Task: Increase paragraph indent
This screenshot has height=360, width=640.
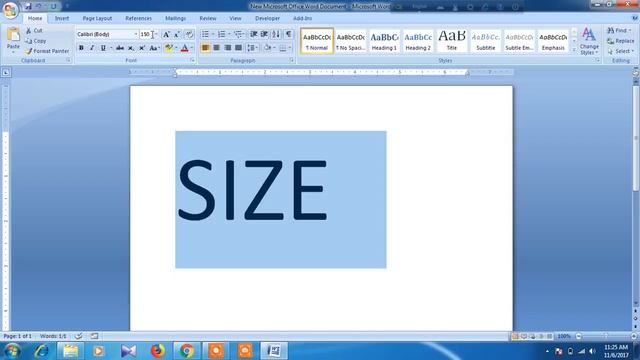Action: tap(264, 34)
